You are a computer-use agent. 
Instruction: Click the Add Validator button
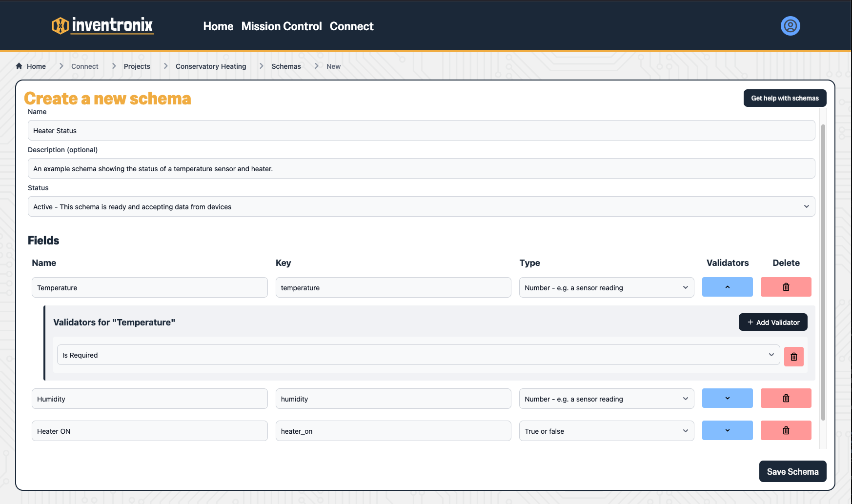(x=773, y=323)
